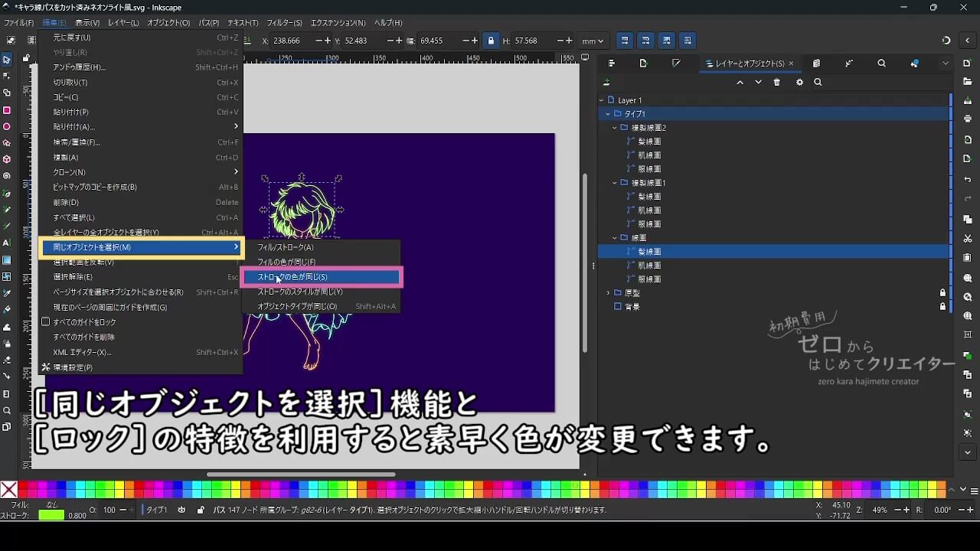
Task: Toggle width-height ratio lock in options bar
Action: 491,41
